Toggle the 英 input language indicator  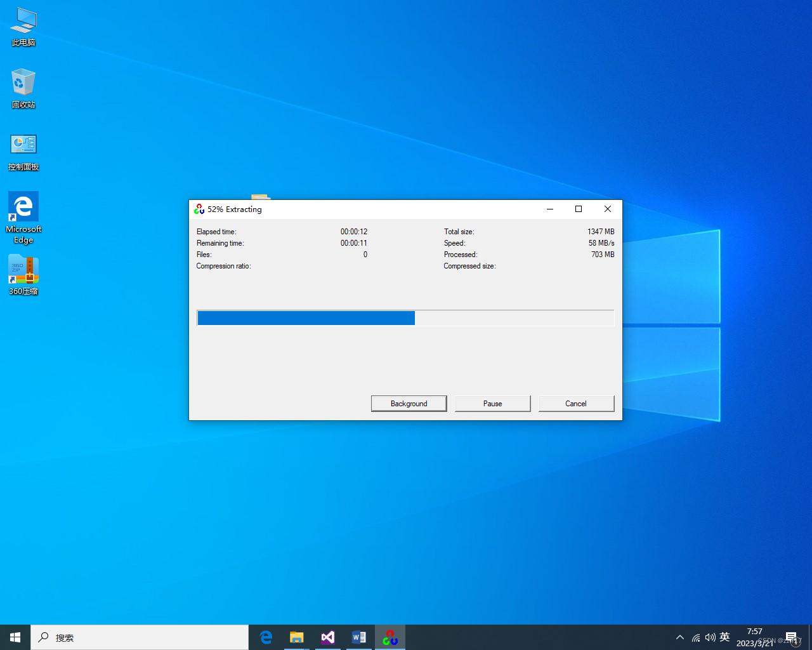[725, 637]
